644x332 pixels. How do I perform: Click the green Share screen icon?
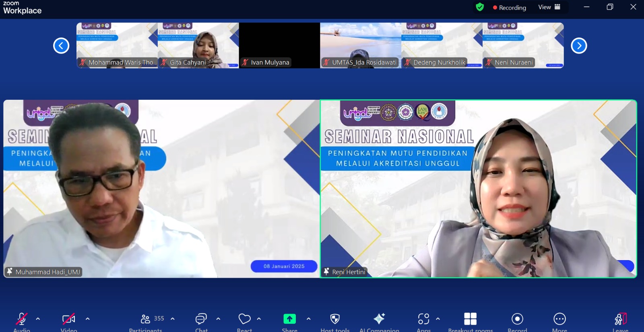click(x=289, y=319)
